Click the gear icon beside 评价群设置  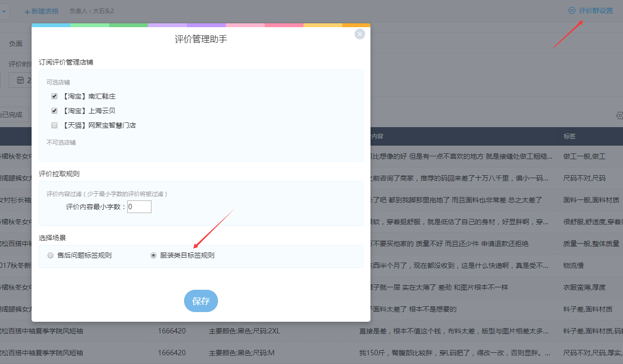click(x=572, y=11)
